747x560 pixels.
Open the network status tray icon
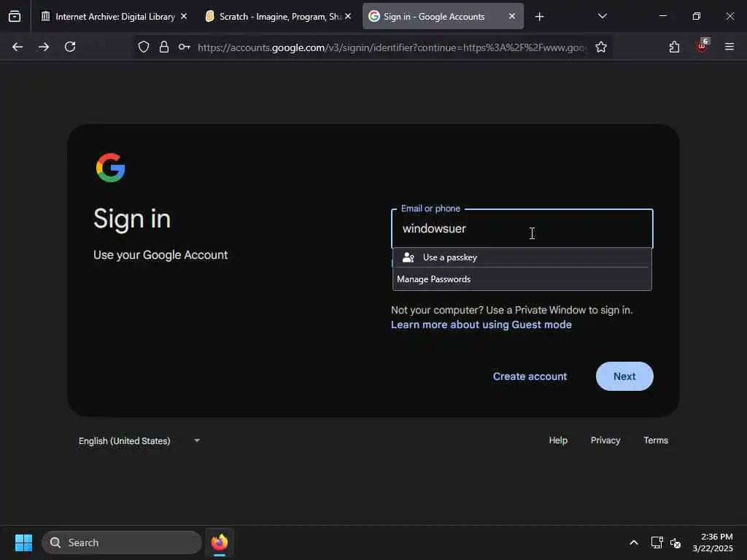(657, 542)
